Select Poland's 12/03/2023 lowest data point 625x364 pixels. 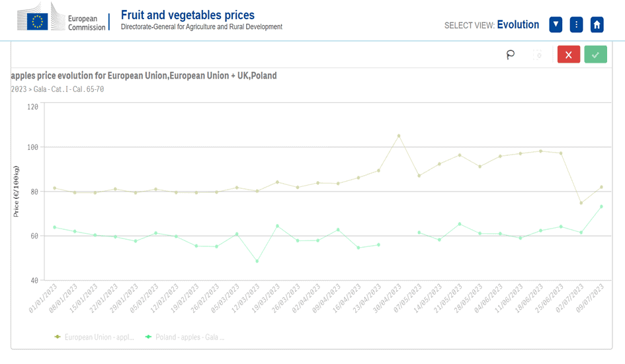pyautogui.click(x=257, y=261)
